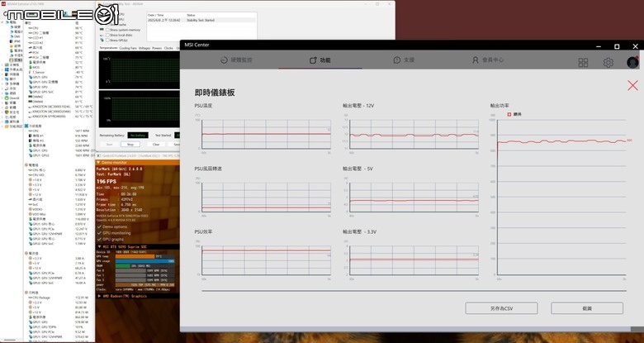644x343 pixels.
Task: Open the 會員中心 tab in MSI Center
Action: click(x=487, y=60)
